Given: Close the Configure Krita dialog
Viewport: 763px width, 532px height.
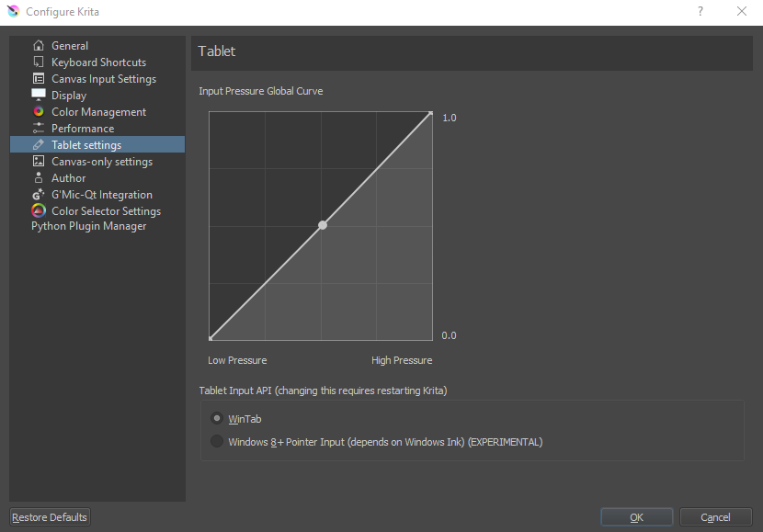Looking at the screenshot, I should [742, 11].
